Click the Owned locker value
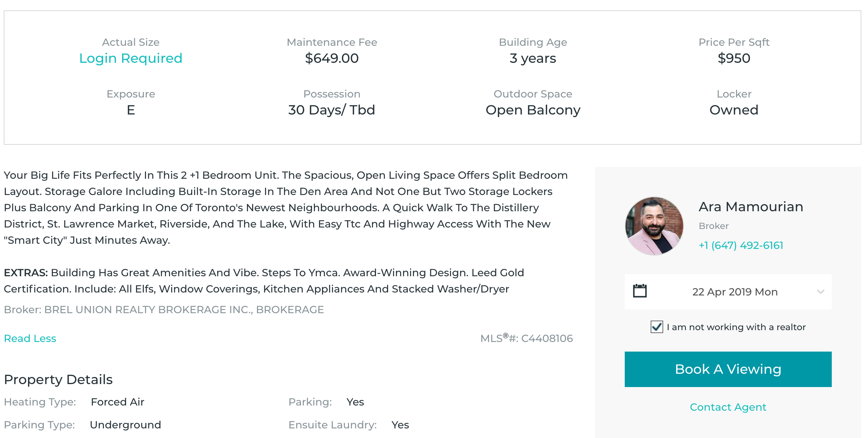 coord(734,110)
